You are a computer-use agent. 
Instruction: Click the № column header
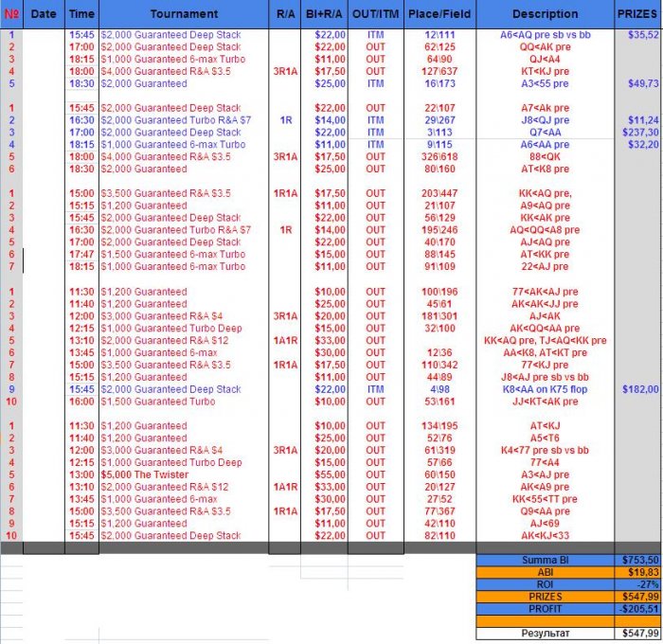11,14
